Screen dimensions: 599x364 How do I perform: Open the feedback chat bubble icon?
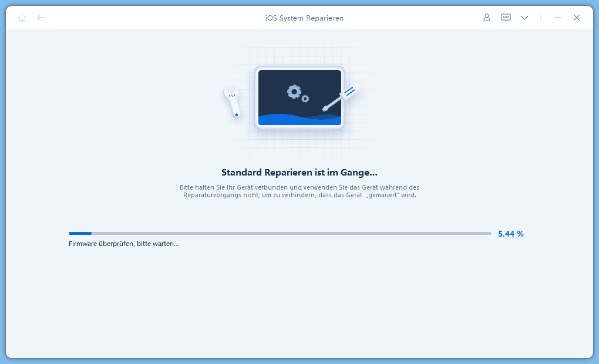[506, 18]
